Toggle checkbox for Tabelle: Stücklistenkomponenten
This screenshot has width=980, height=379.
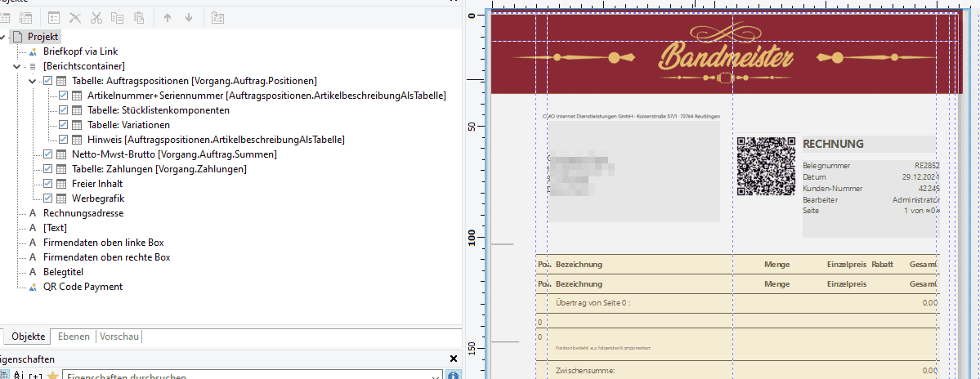click(x=64, y=110)
